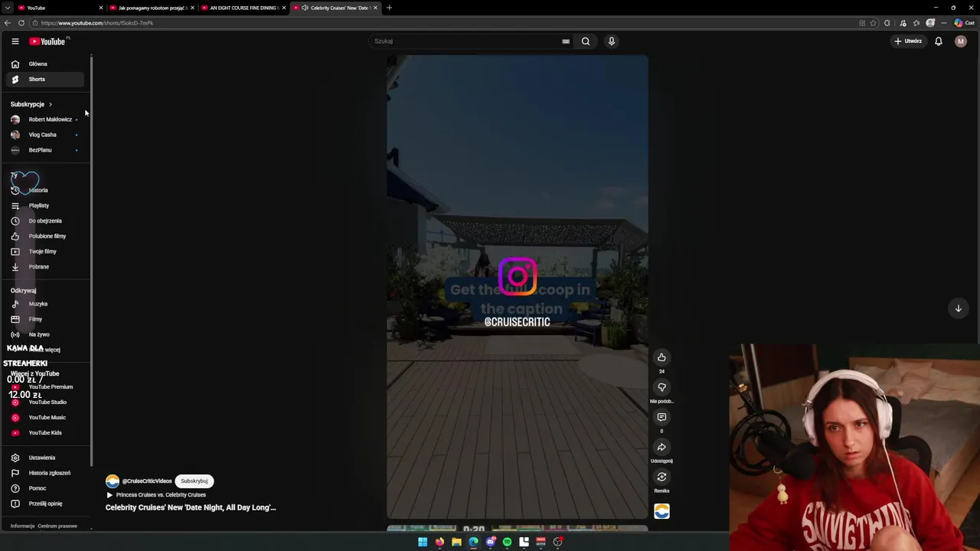Open the Short's comments panel
The height and width of the screenshot is (551, 980).
point(661,417)
